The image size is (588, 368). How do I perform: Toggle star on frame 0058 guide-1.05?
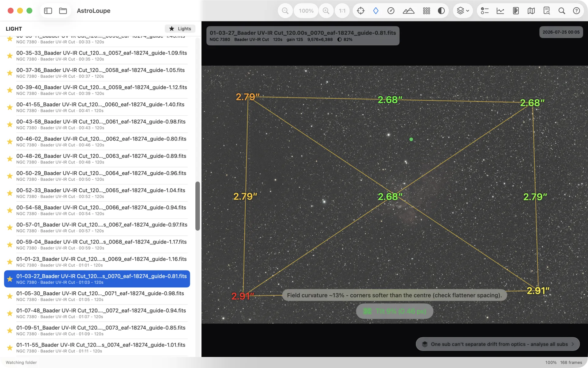click(10, 73)
